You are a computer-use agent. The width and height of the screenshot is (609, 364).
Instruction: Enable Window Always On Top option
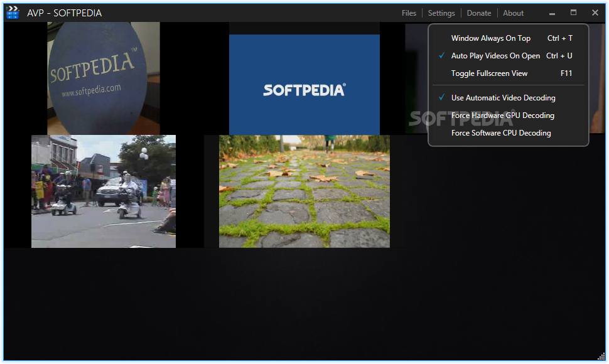tap(509, 38)
